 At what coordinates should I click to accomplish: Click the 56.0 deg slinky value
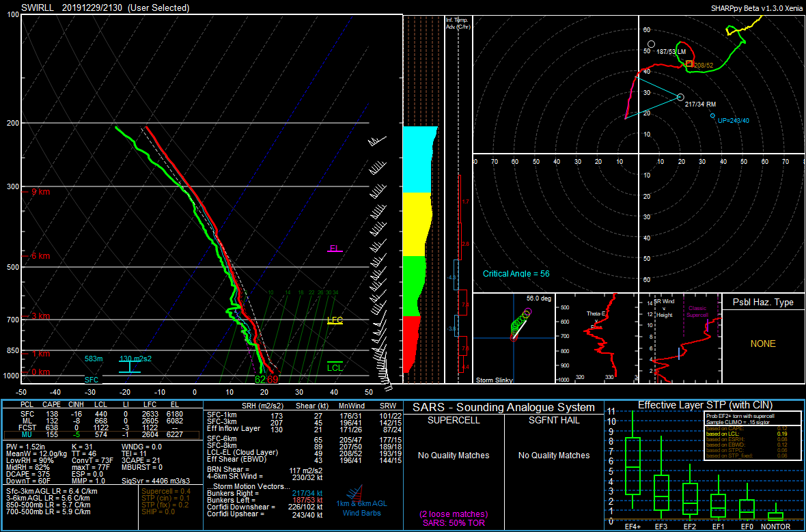pos(539,298)
